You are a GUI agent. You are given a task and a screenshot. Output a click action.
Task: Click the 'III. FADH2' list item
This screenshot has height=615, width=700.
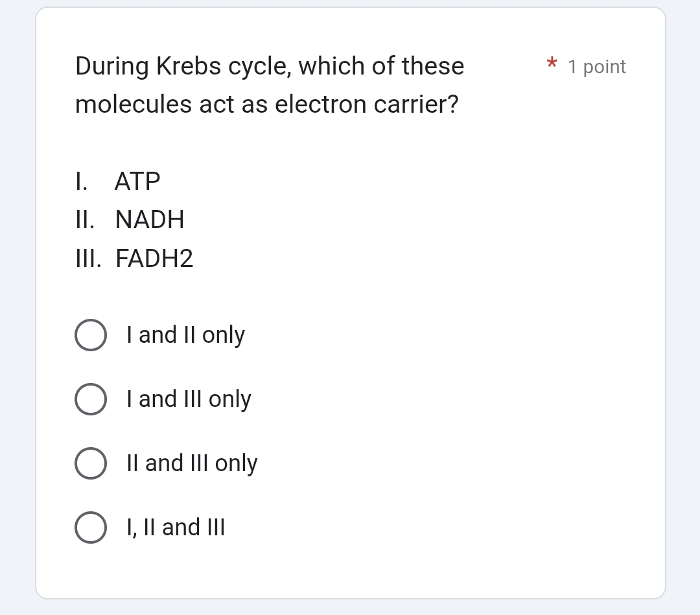click(x=134, y=259)
